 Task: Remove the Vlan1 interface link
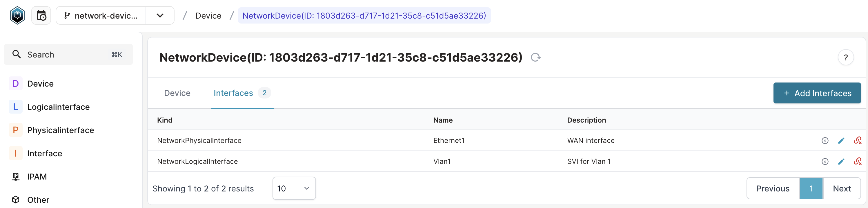858,162
